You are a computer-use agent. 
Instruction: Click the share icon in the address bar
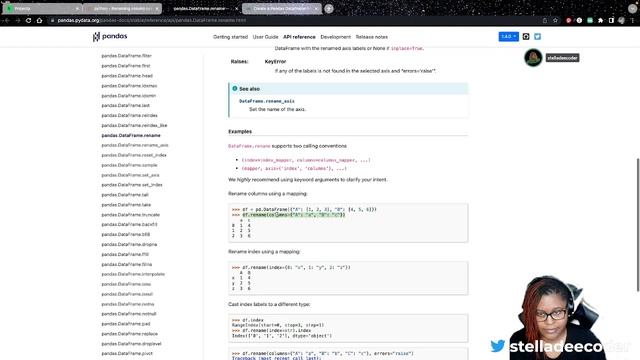pos(544,20)
